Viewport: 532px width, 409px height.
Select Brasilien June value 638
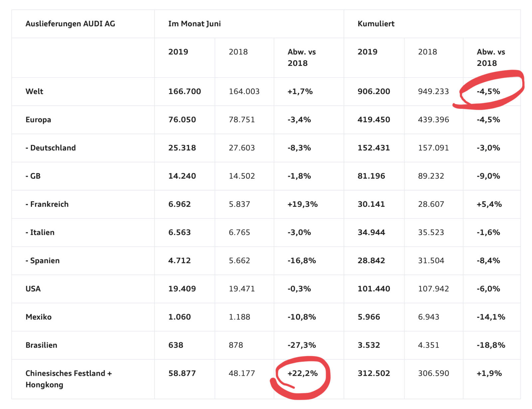point(176,345)
